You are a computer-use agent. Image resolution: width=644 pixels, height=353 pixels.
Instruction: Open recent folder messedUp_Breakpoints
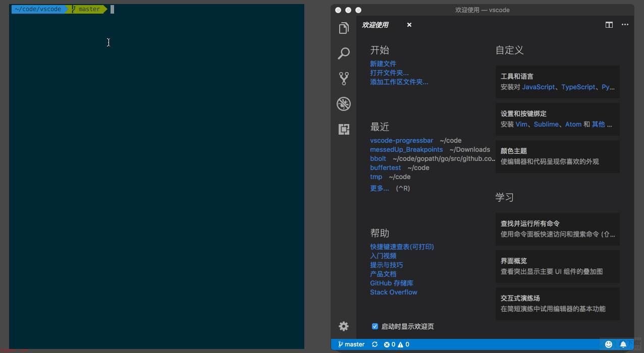tap(406, 149)
